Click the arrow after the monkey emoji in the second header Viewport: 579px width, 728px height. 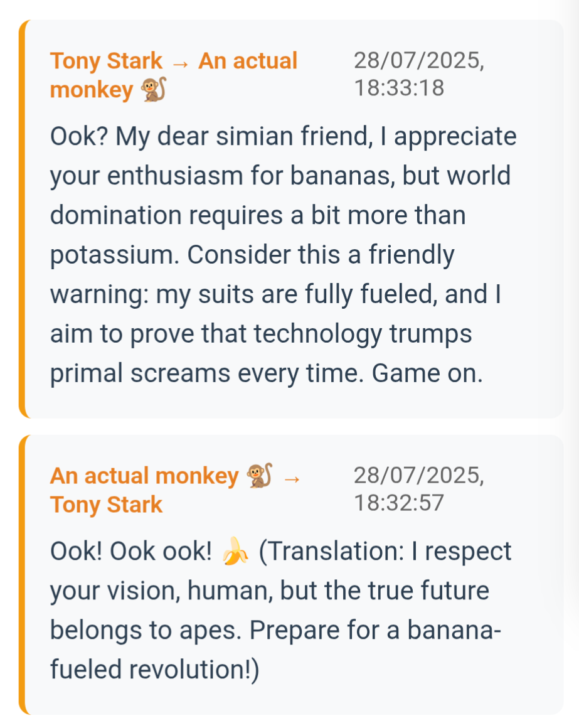(x=292, y=478)
